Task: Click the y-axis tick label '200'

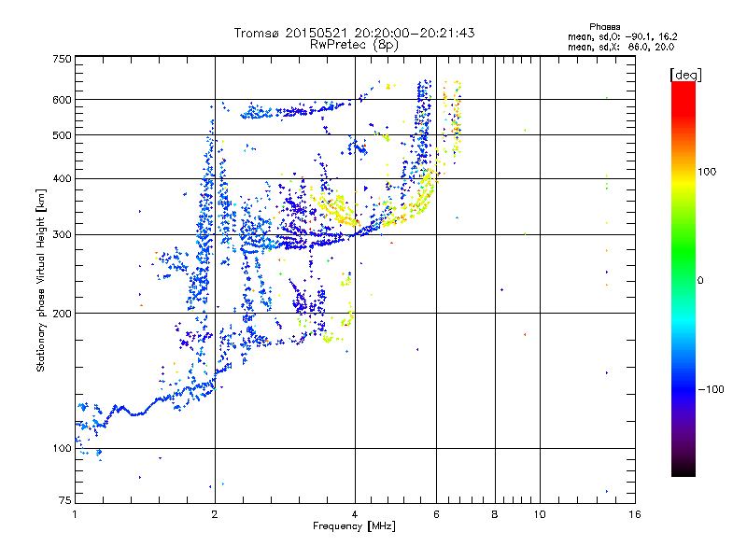Action: click(62, 314)
